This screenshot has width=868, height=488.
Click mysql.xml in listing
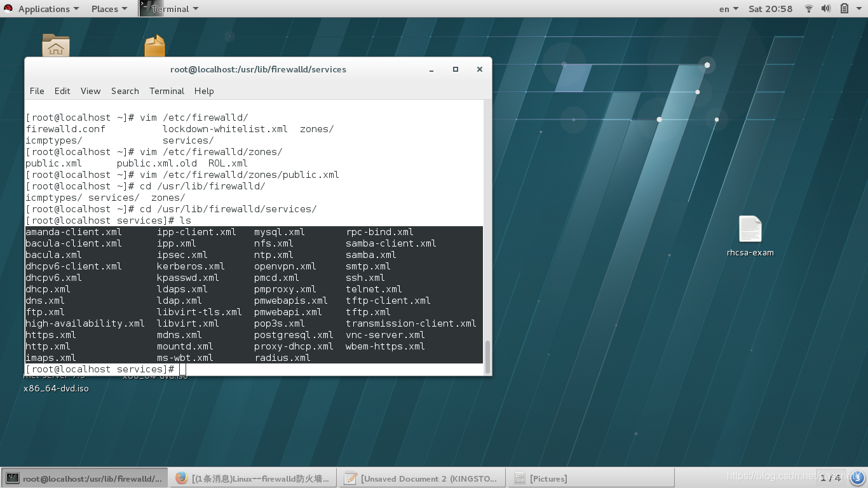[280, 232]
